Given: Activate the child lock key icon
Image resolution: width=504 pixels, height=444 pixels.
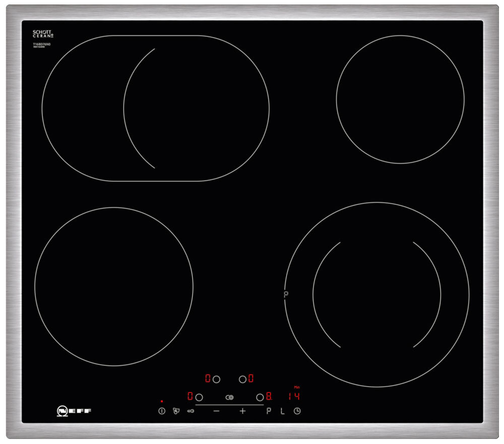Looking at the screenshot, I should (x=191, y=411).
